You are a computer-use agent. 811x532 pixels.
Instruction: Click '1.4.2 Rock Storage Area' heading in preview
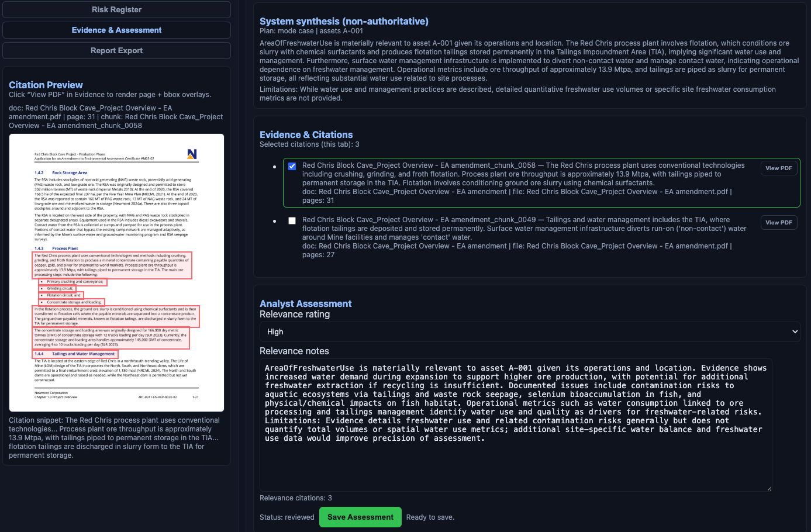[x=61, y=173]
